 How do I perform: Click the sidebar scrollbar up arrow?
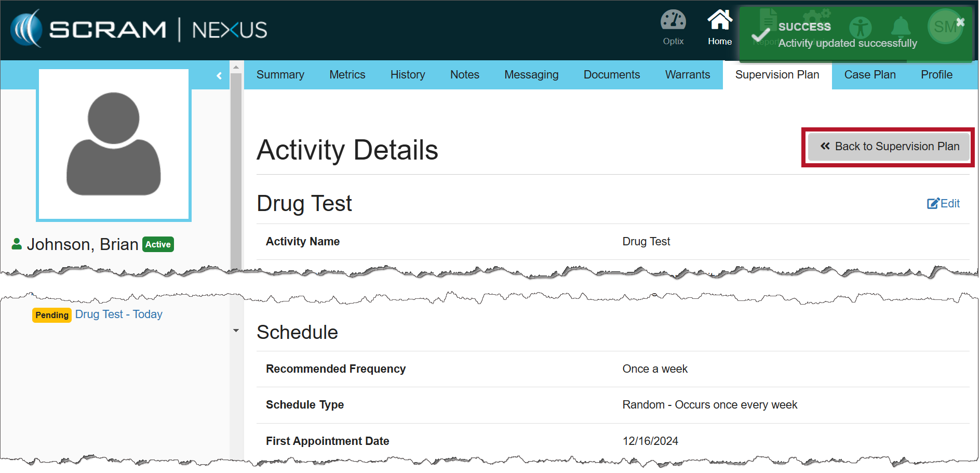236,67
